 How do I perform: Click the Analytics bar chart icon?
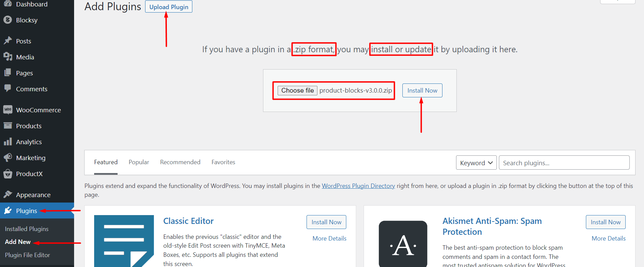point(8,142)
